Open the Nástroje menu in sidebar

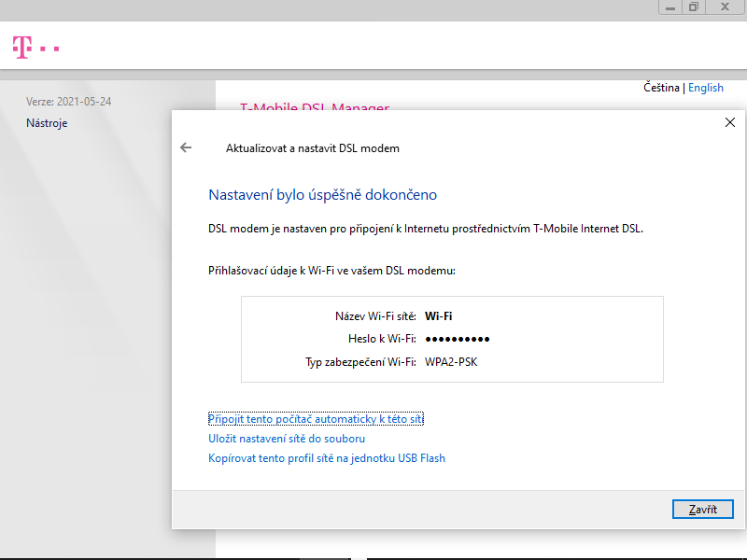[47, 123]
